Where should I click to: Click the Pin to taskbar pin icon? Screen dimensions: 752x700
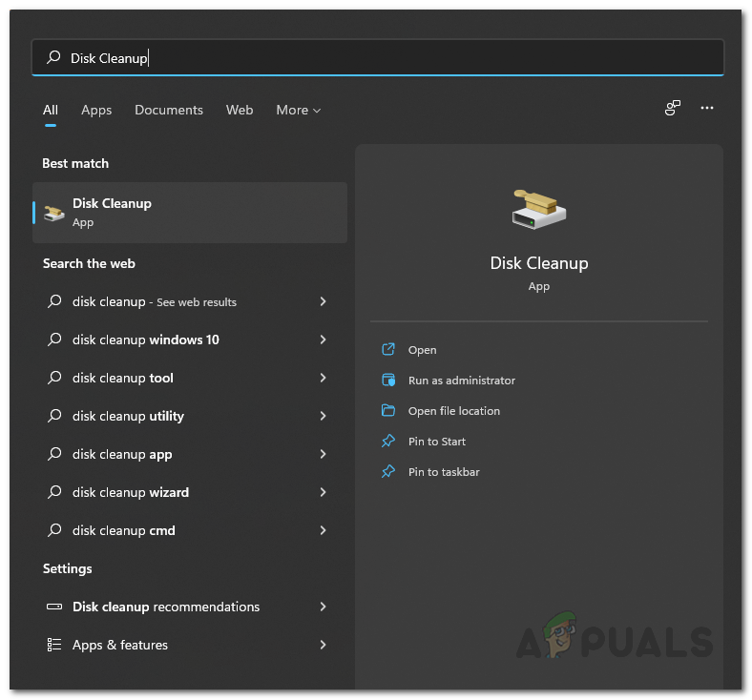(x=388, y=471)
